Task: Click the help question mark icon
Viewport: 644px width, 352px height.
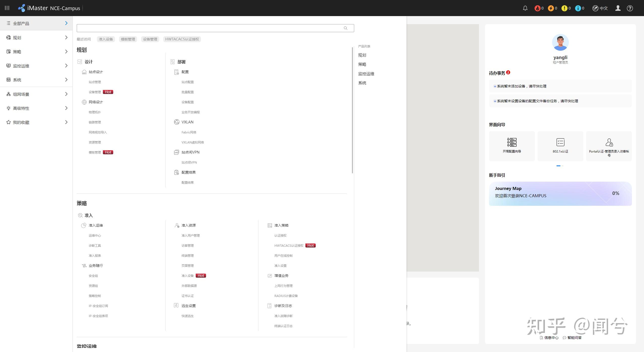Action: (630, 8)
